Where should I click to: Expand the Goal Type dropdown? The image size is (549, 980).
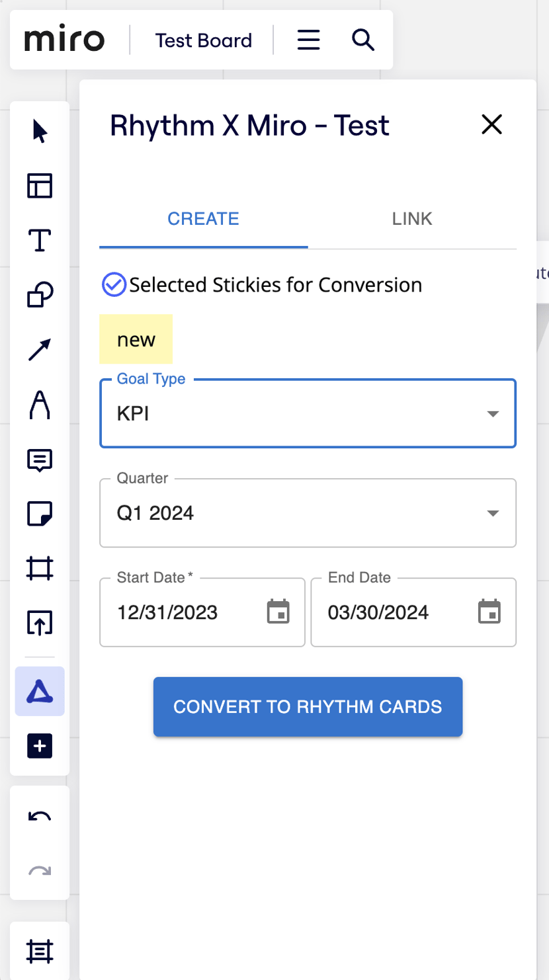(x=492, y=414)
